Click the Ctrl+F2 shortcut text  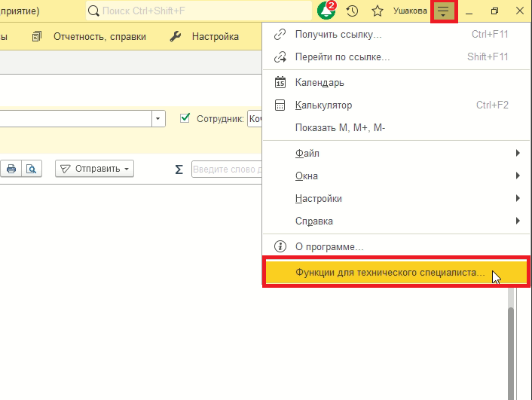(x=492, y=105)
